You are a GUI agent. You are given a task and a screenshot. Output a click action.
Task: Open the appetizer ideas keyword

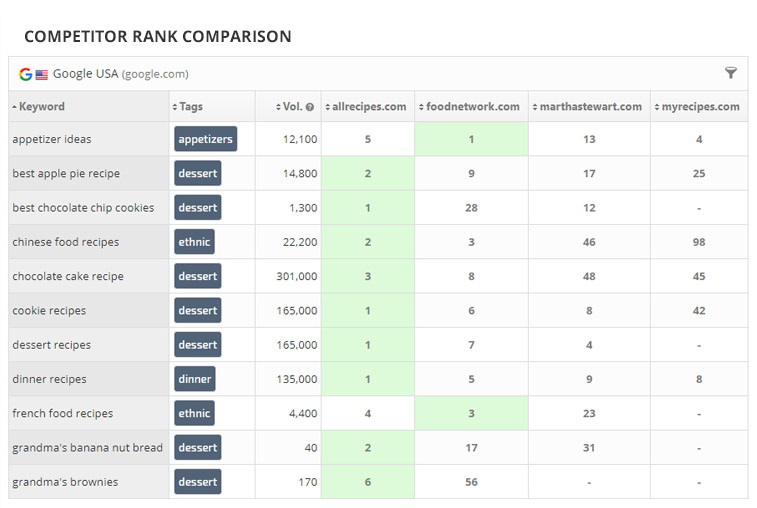(x=52, y=140)
